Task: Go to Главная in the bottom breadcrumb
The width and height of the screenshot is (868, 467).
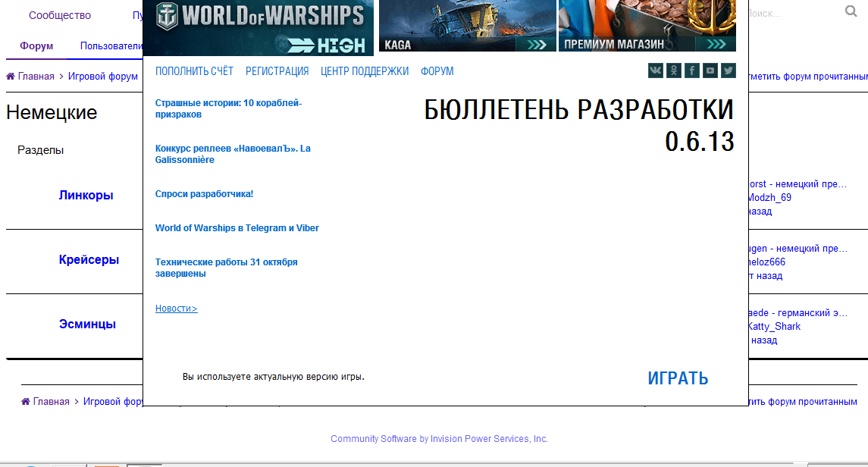Action: (x=51, y=402)
